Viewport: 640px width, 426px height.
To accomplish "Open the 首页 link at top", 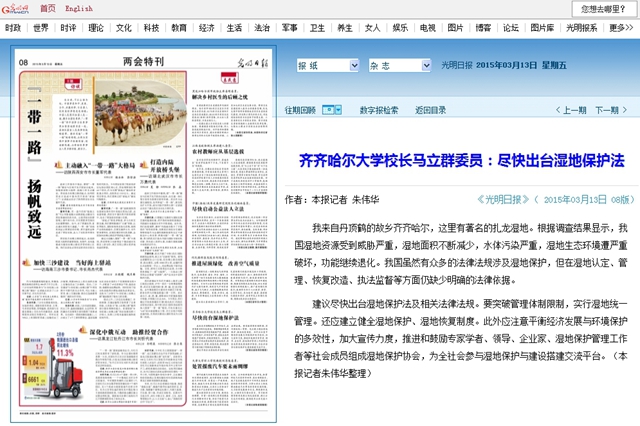I will tap(48, 8).
